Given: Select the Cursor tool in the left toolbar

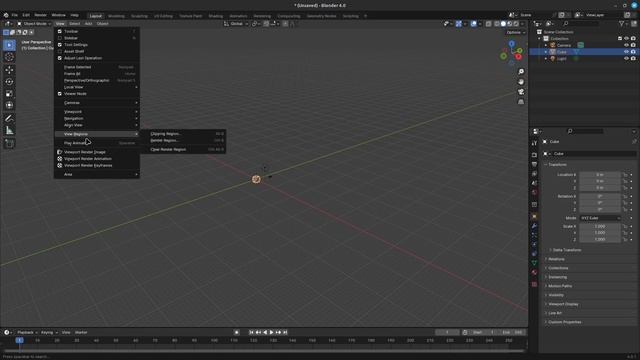Looking at the screenshot, I should point(9,57).
